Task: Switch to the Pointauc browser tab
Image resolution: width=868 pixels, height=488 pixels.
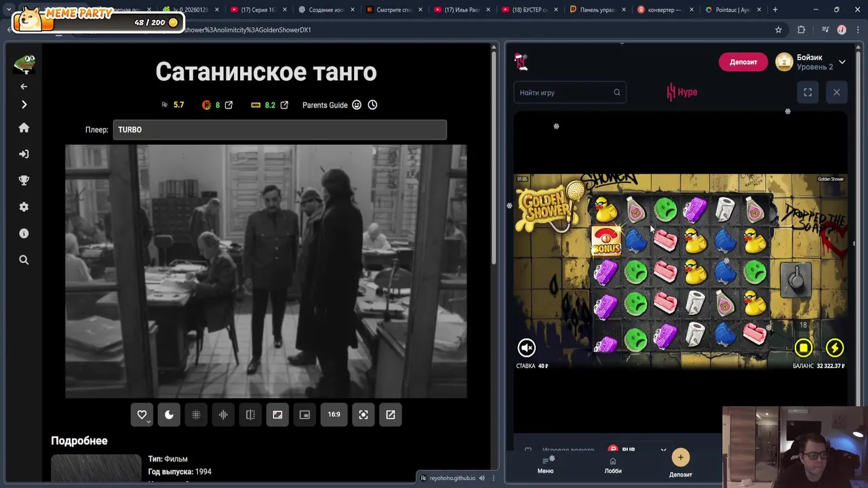Action: point(733,9)
